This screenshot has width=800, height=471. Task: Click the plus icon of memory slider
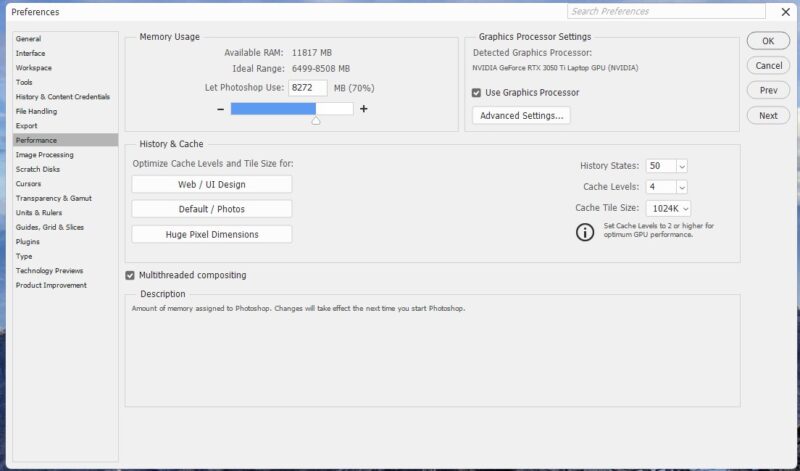coord(364,109)
